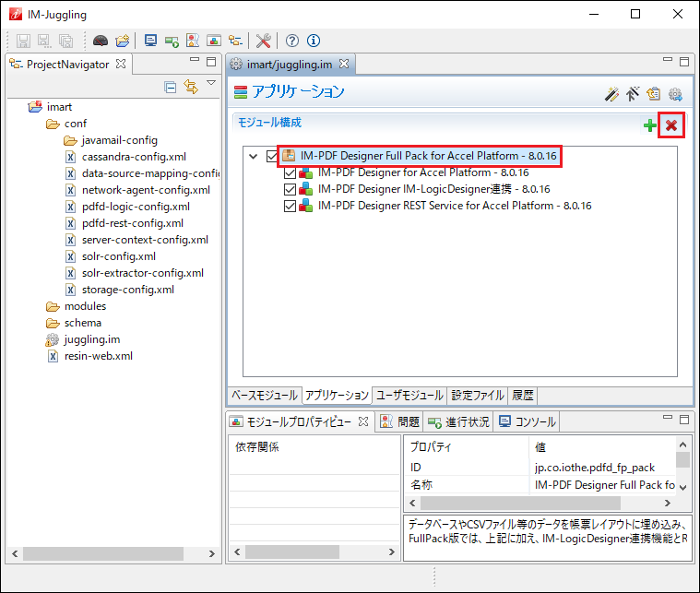Viewport: 700px width, 593px height.
Task: Uncheck IM-PDF Designer REST Service checkbox
Action: coord(290,206)
